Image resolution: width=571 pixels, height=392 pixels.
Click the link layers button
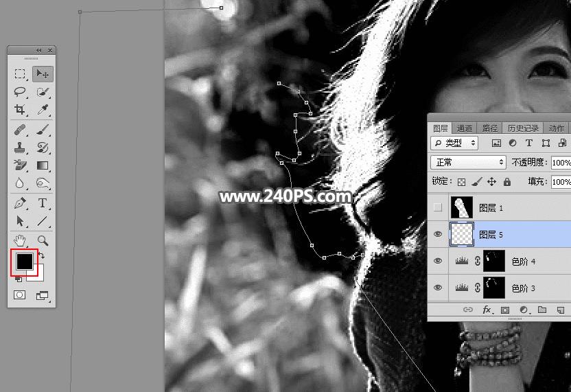467,310
